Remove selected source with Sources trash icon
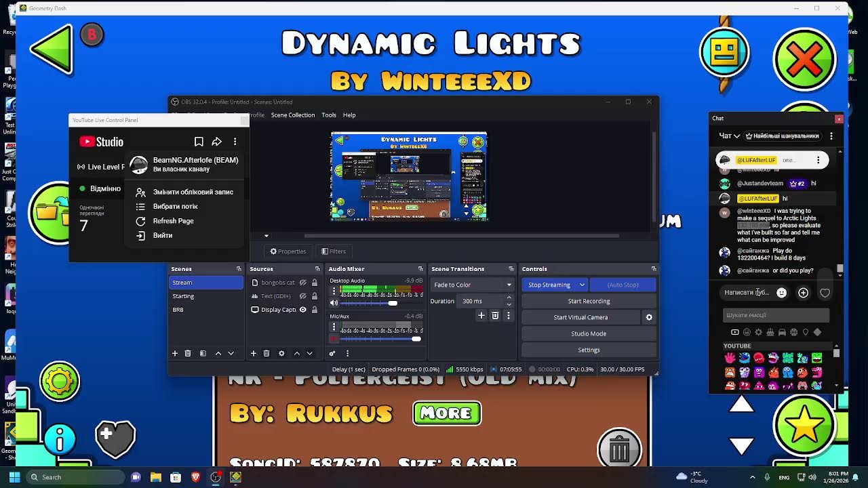 click(x=267, y=353)
